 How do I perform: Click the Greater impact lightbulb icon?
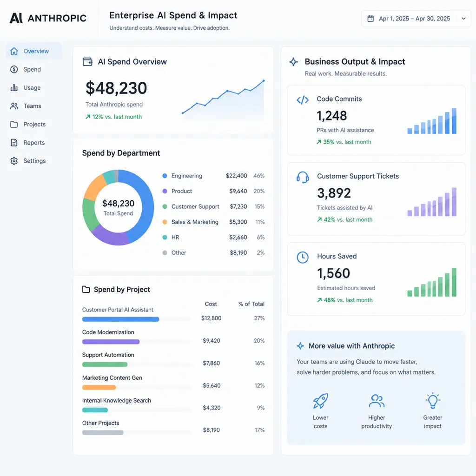click(433, 401)
